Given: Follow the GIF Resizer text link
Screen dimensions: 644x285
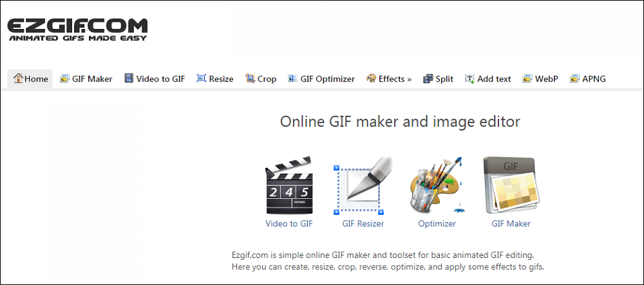Looking at the screenshot, I should coord(363,224).
